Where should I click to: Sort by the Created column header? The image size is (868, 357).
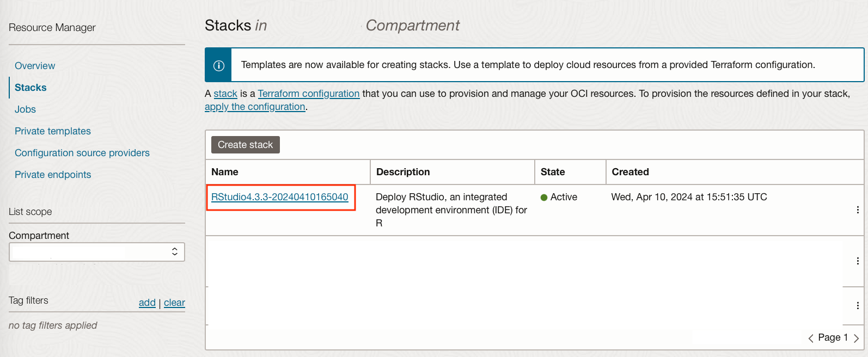630,172
